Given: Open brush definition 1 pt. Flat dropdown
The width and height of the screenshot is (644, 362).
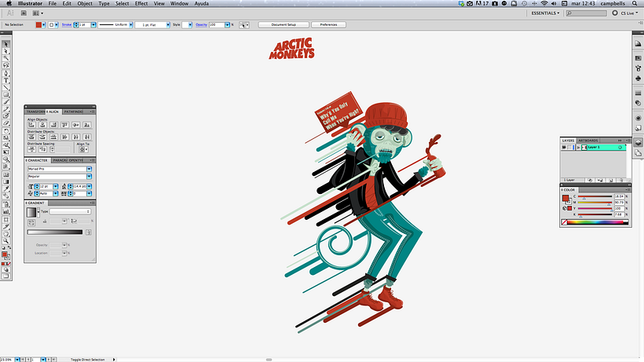Looking at the screenshot, I should (x=167, y=25).
